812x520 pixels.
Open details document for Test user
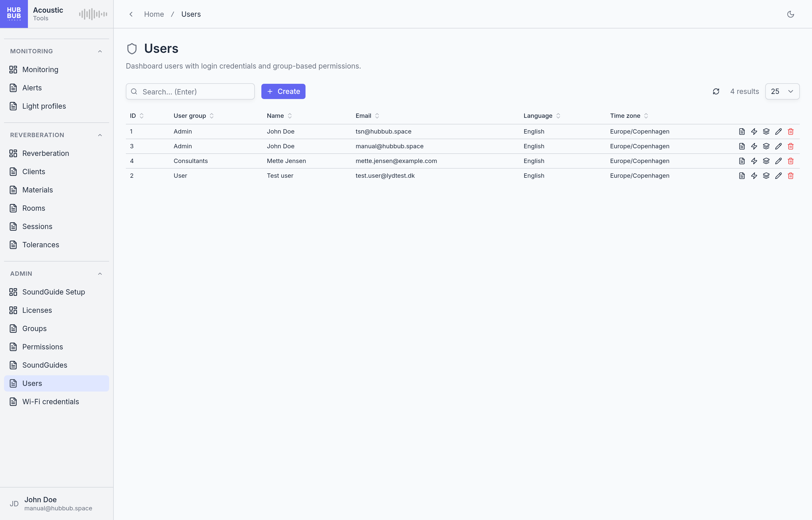(742, 176)
